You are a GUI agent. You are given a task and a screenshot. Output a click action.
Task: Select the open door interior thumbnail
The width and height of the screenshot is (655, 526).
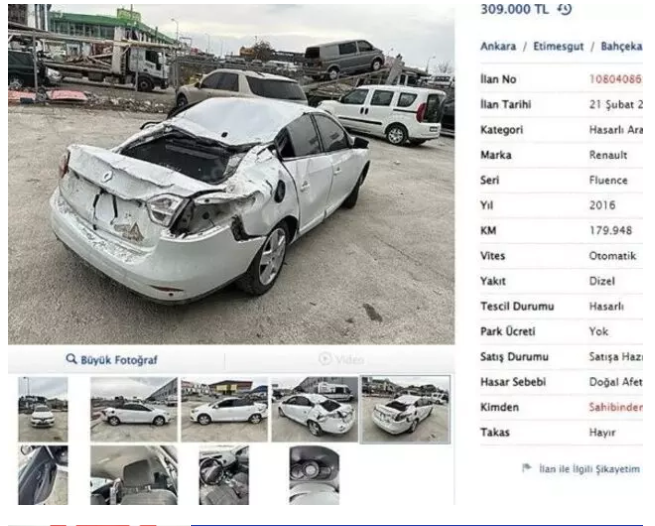click(x=43, y=475)
